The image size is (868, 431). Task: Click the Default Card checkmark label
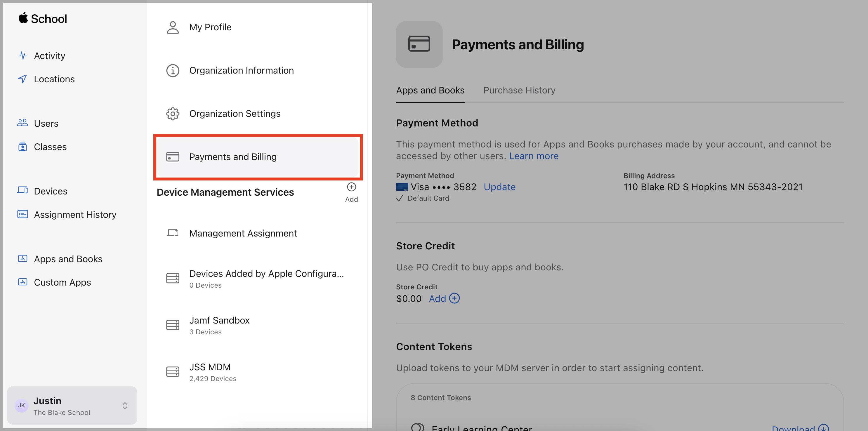[423, 198]
